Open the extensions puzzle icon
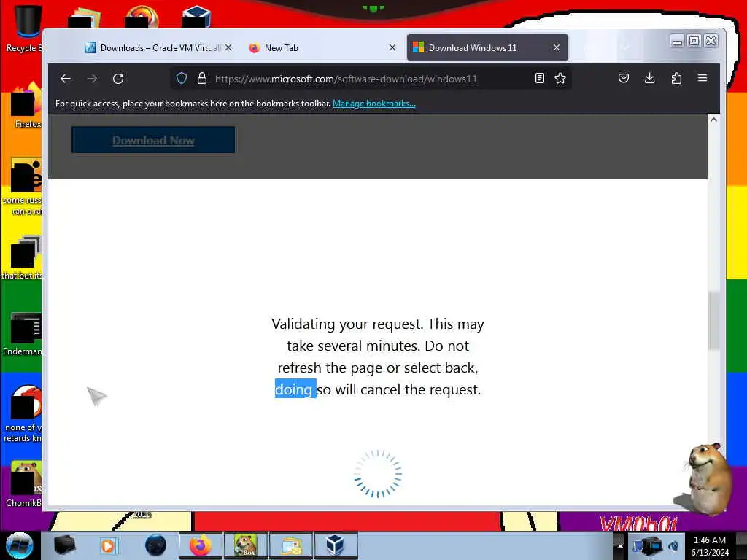747x560 pixels. [x=676, y=79]
